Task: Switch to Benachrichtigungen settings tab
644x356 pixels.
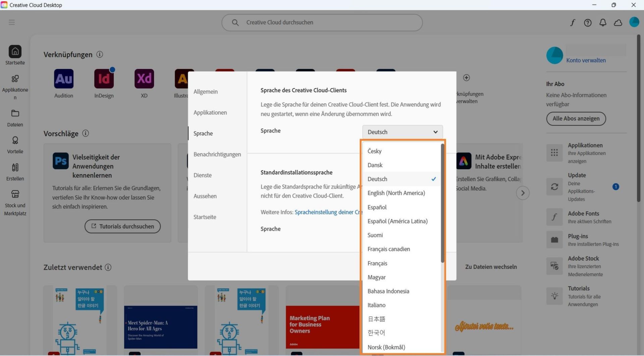Action: point(217,154)
